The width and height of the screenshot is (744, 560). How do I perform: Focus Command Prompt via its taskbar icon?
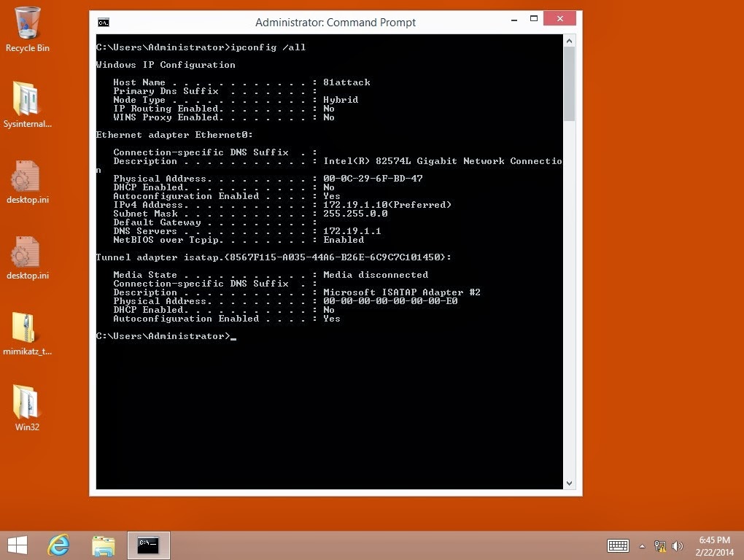(148, 545)
